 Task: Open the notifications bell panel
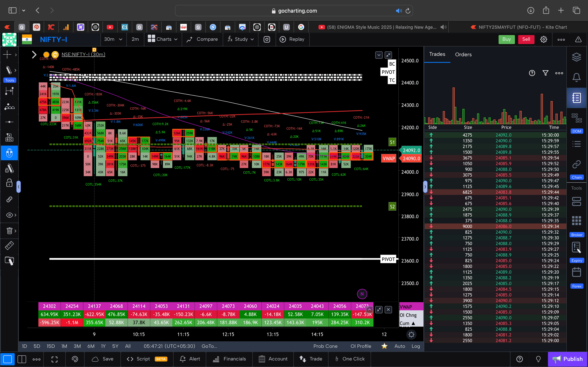click(x=577, y=77)
